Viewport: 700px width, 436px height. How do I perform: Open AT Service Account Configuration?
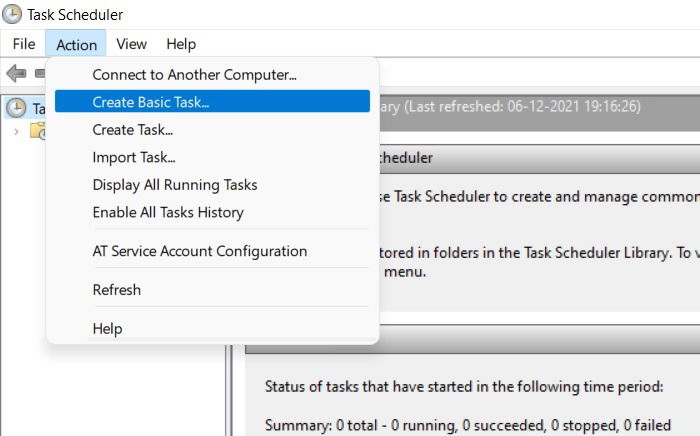point(212,251)
